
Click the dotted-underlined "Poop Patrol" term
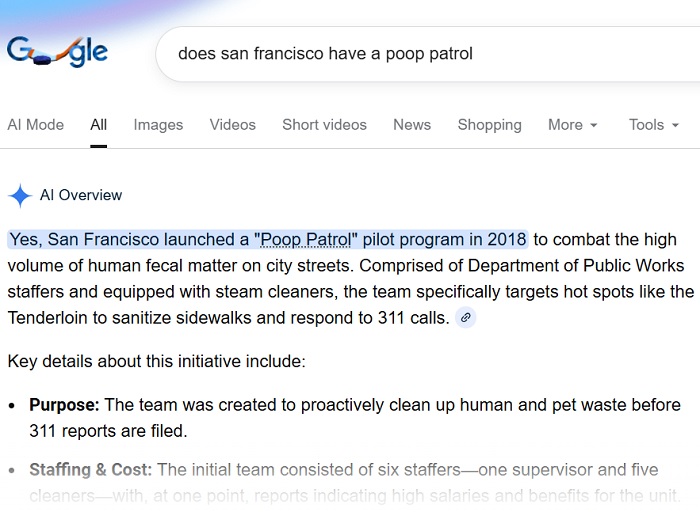click(306, 240)
